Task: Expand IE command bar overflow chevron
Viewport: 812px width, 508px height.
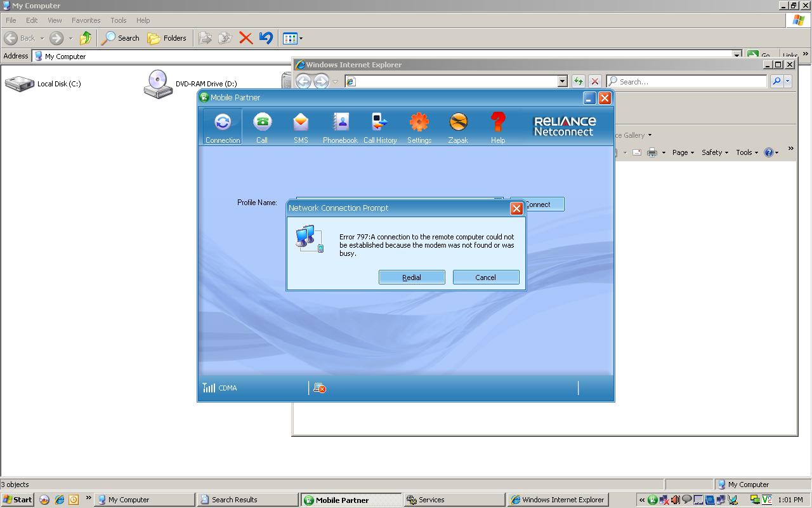Action: pyautogui.click(x=790, y=149)
